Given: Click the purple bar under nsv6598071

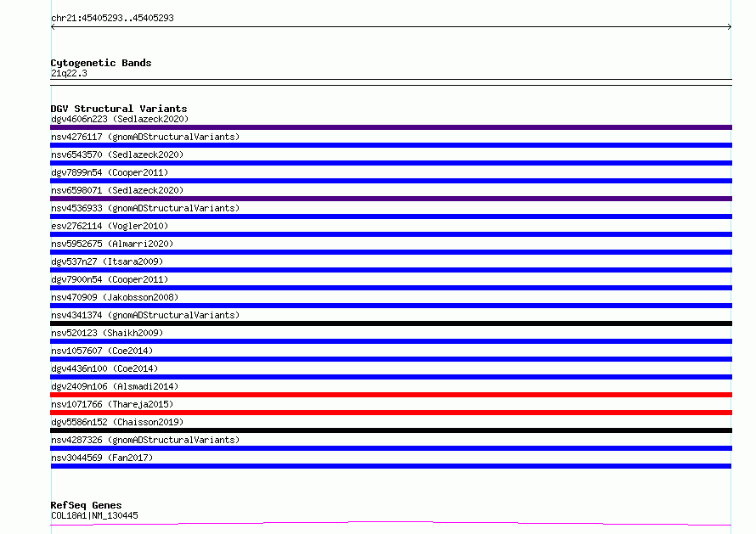Looking at the screenshot, I should 391,199.
